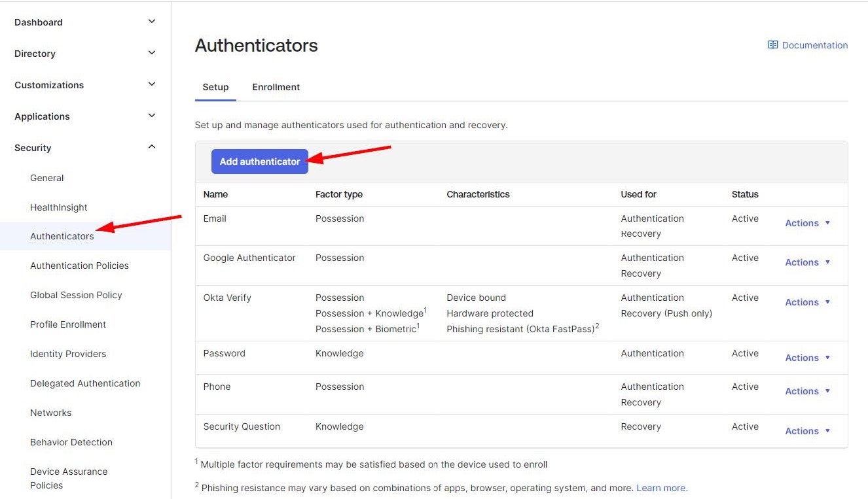The width and height of the screenshot is (868, 499).
Task: Open Actions dropdown for Google Authenticator
Action: coord(807,262)
